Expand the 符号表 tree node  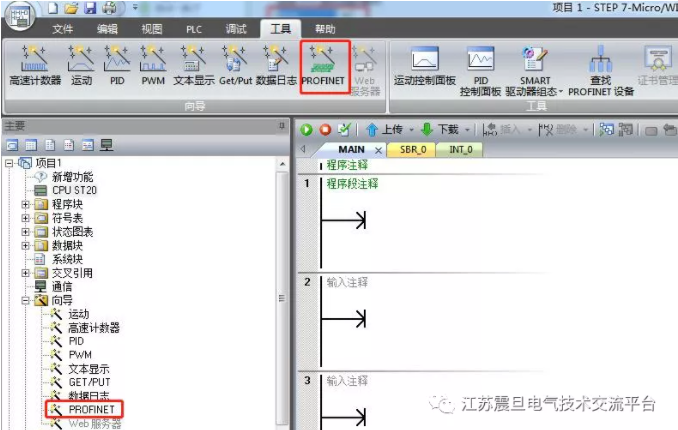click(26, 218)
